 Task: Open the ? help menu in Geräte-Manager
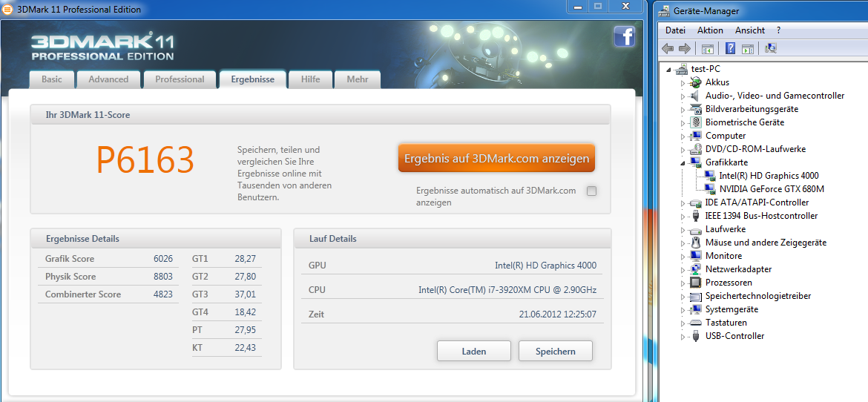(x=779, y=30)
